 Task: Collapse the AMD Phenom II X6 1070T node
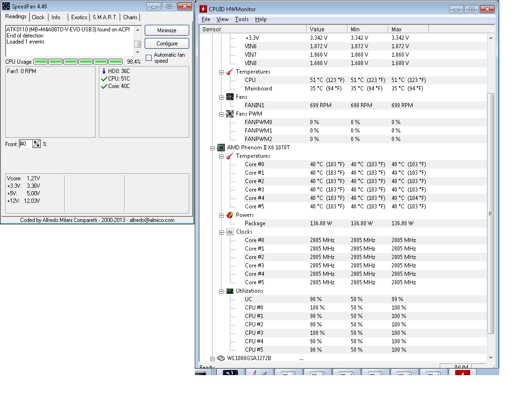pyautogui.click(x=213, y=148)
